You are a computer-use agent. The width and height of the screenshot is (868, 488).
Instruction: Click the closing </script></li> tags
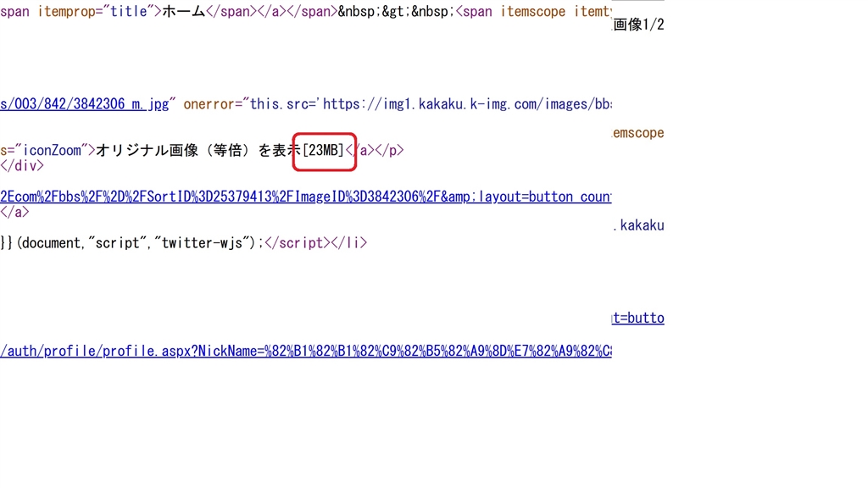[x=316, y=243]
